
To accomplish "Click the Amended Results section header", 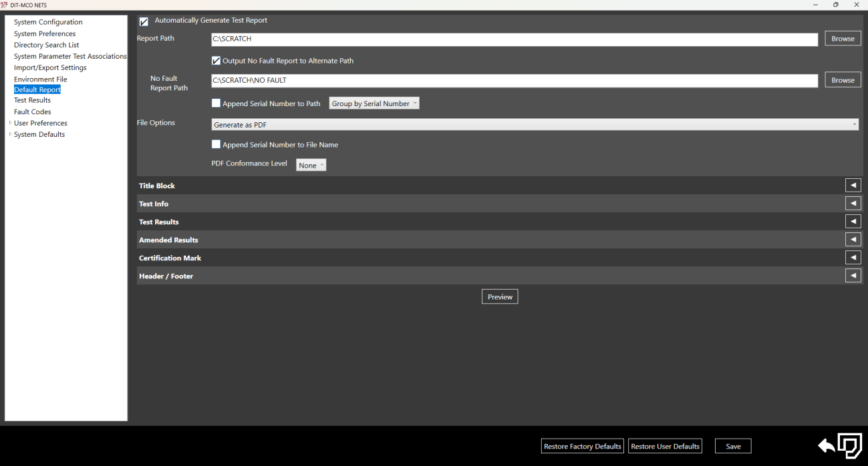I will (499, 240).
